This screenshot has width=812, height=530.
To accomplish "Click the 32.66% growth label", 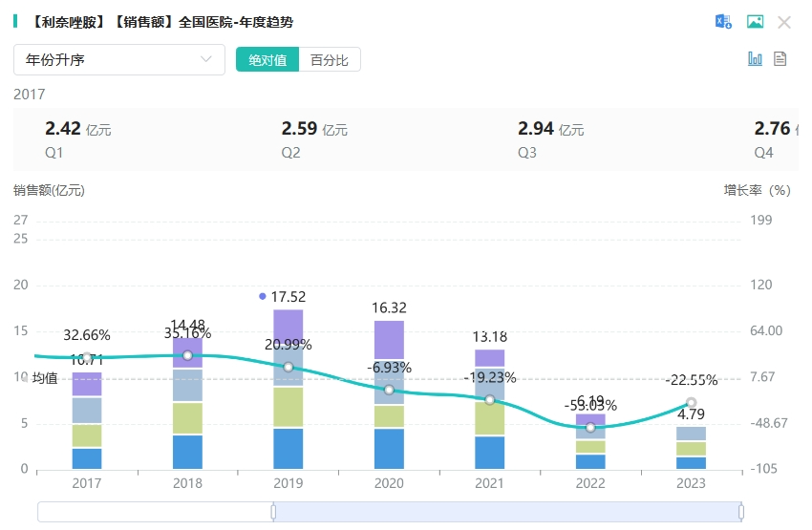I will coord(87,335).
